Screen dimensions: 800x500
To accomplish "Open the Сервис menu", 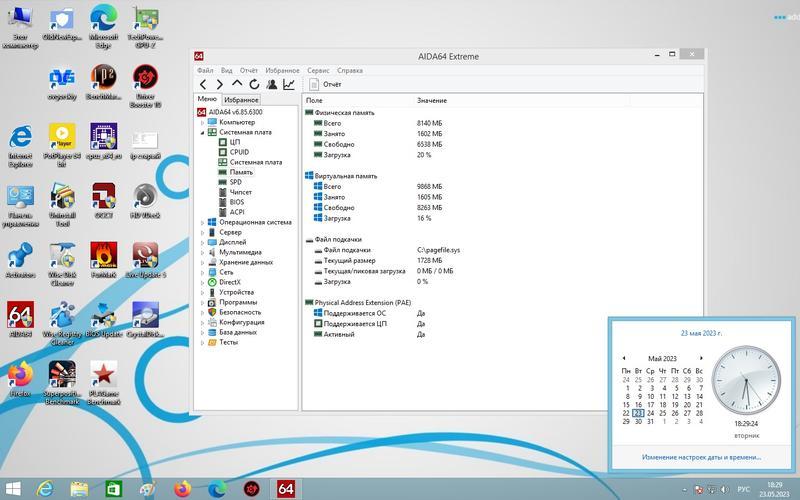I will (x=318, y=71).
